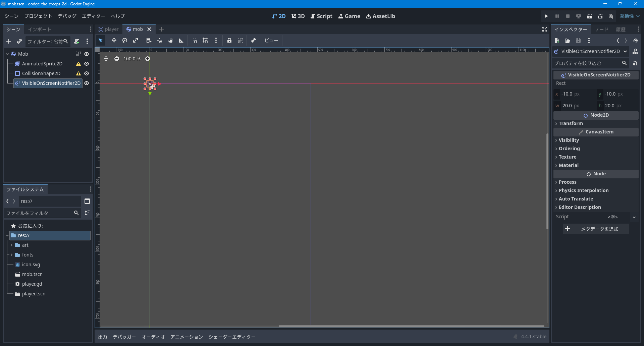Activate the Select Mode tool
The width and height of the screenshot is (644, 346).
pyautogui.click(x=101, y=41)
